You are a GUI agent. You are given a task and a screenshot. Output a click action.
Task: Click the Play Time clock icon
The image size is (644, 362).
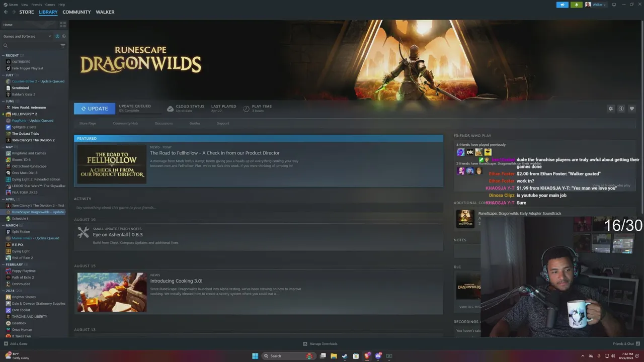point(246,109)
